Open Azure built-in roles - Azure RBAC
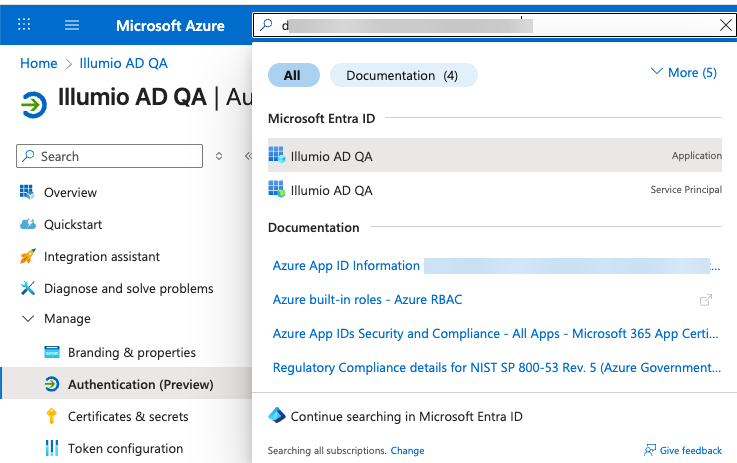737x463 pixels. [368, 299]
